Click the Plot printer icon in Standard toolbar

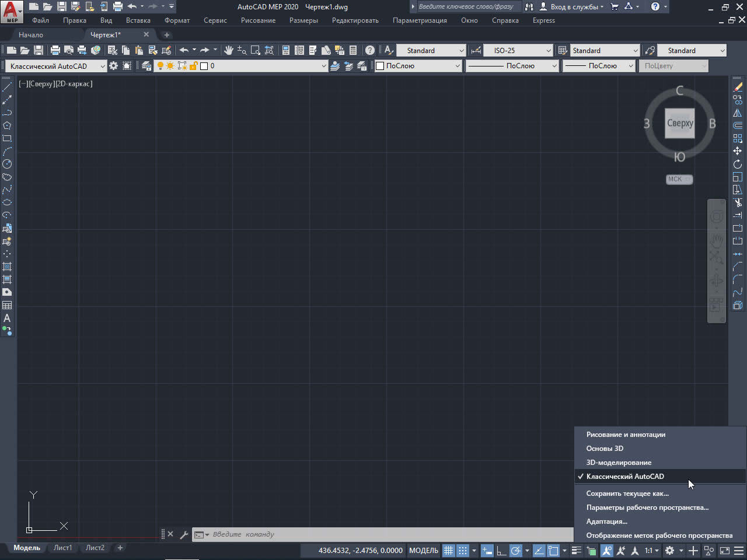55,50
